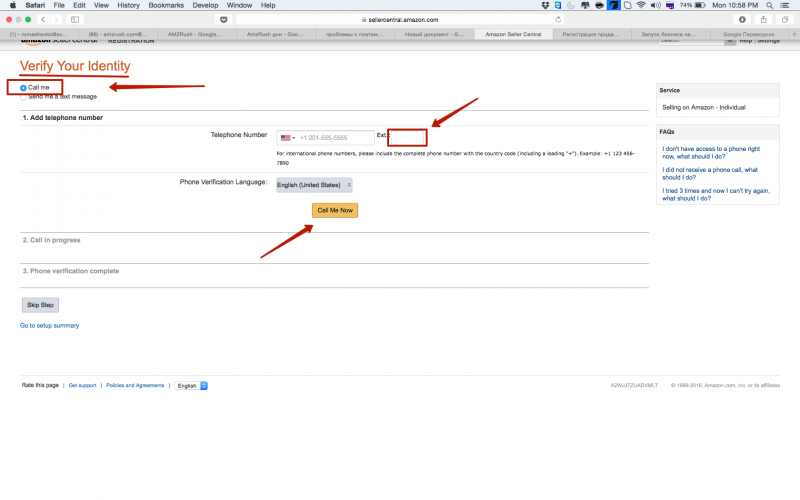Click the sellercentral.amazon.com address bar

point(399,19)
